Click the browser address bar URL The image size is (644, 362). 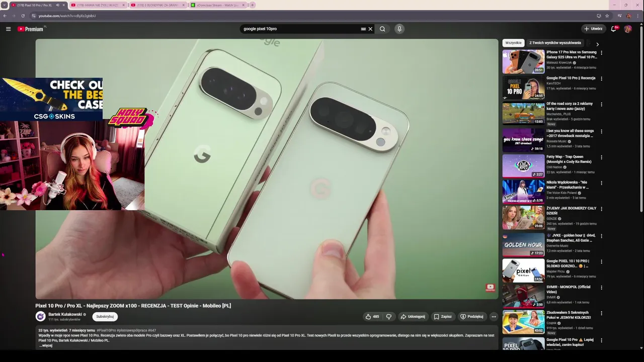pyautogui.click(x=67, y=16)
